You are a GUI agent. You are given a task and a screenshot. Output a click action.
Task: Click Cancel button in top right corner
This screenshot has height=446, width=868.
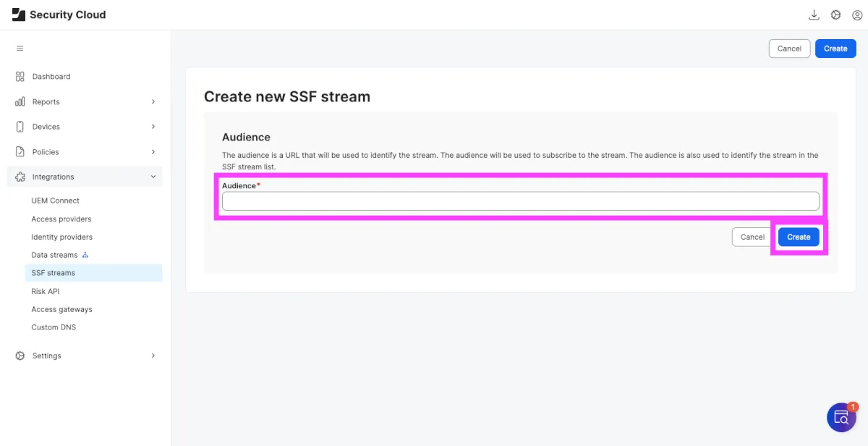[x=789, y=49]
